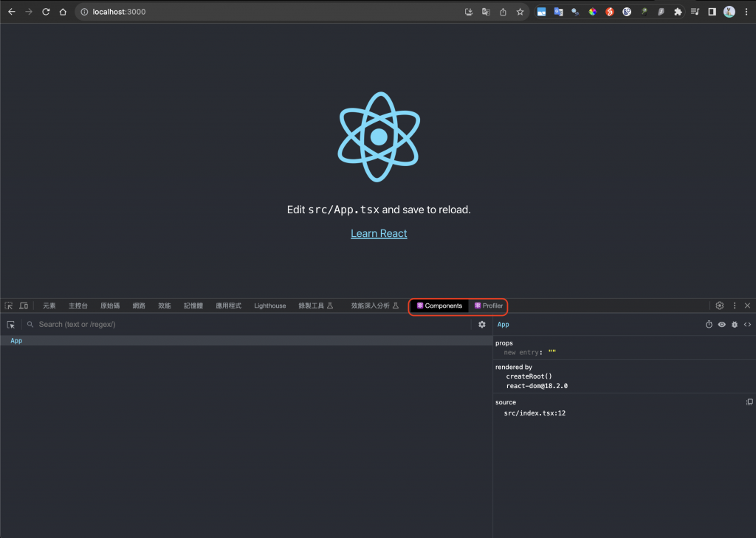Image resolution: width=756 pixels, height=538 pixels.
Task: Go to the browser home page
Action: (x=63, y=12)
